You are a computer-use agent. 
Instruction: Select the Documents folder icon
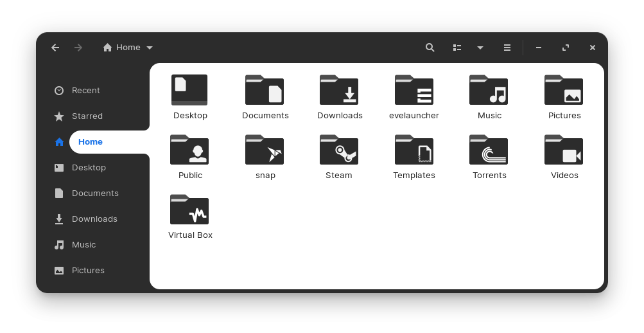pos(265,90)
